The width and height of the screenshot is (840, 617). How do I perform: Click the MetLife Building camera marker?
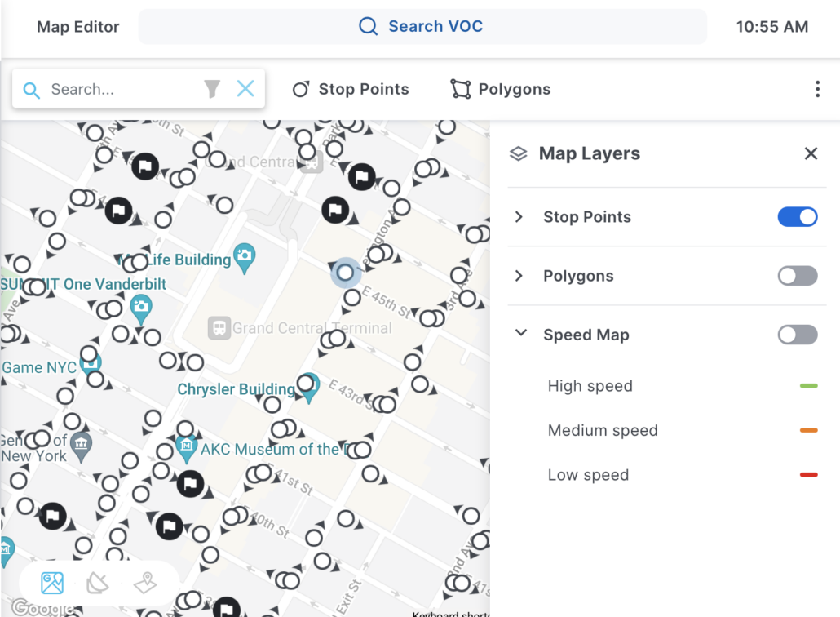coord(245,259)
